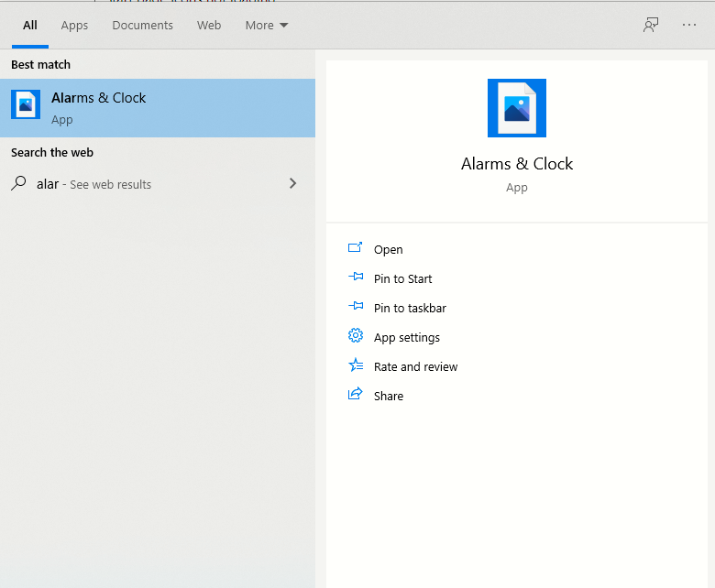Open 'alar - See web results' suggestion
Image resolution: width=715 pixels, height=588 pixels.
tap(93, 184)
